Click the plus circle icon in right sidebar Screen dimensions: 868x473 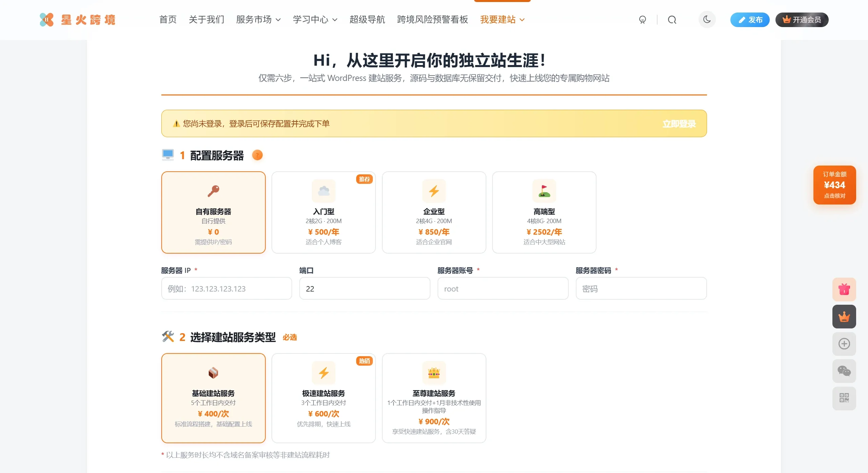[844, 344]
